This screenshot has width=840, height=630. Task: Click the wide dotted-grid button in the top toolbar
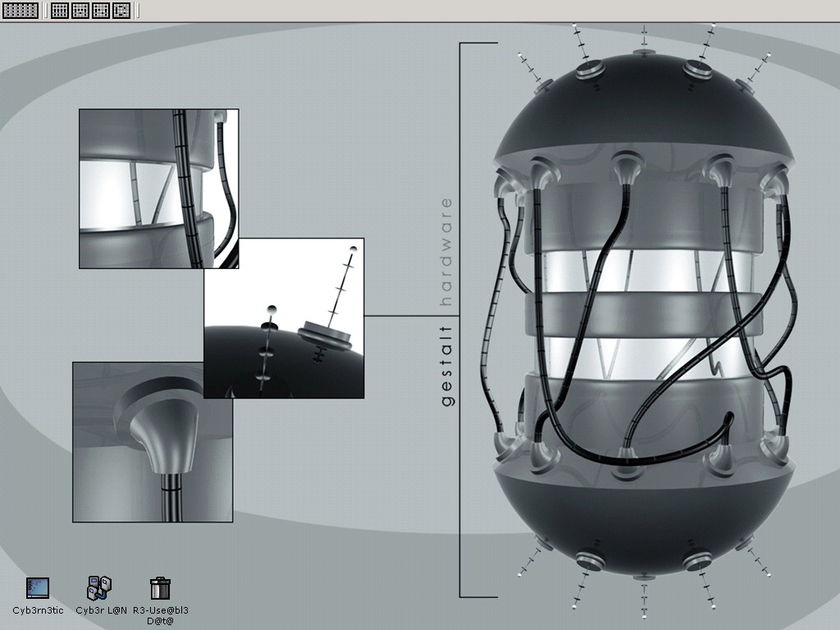(x=21, y=11)
